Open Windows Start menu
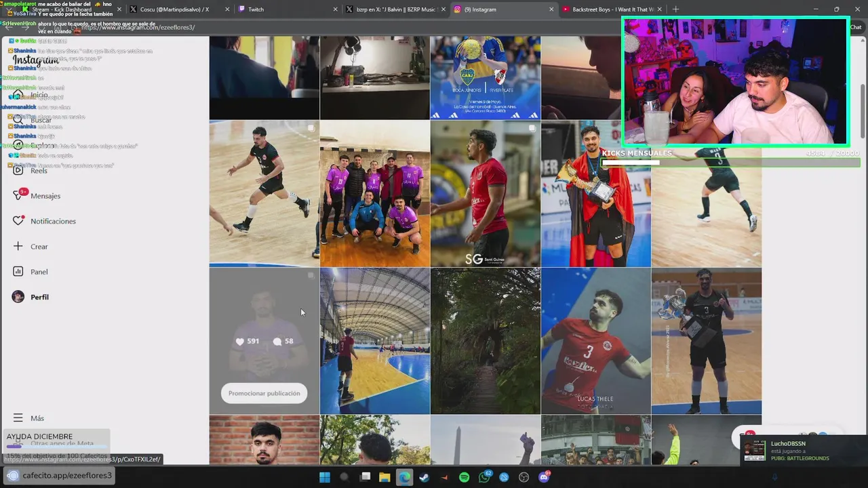This screenshot has height=488, width=868. tap(324, 477)
